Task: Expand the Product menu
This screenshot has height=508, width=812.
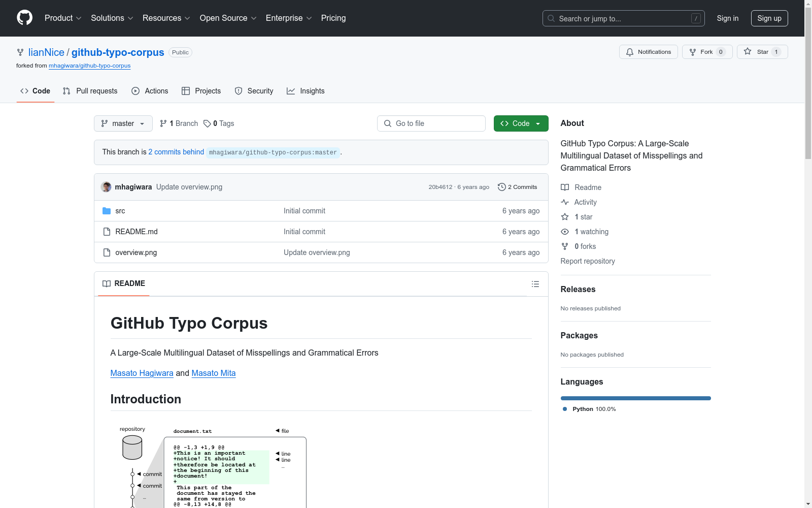Action: [63, 18]
